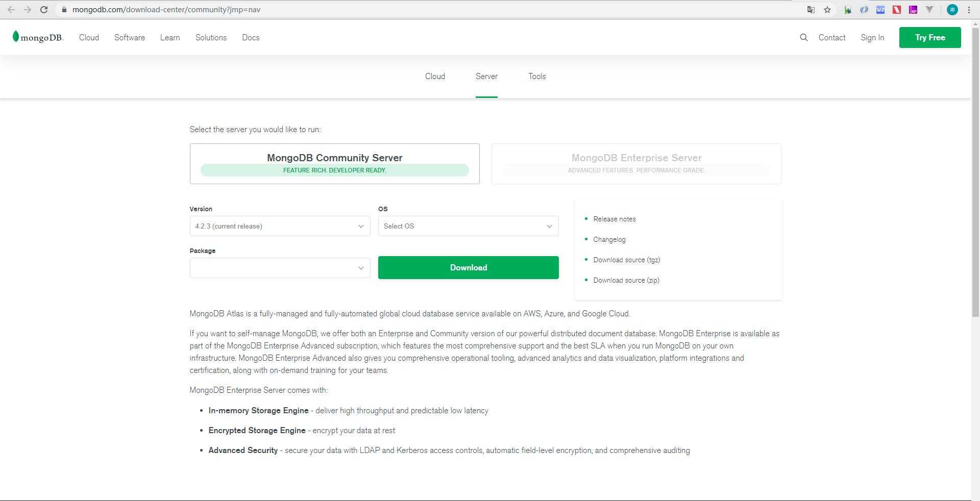
Task: Open site search magnifier icon
Action: (x=804, y=37)
